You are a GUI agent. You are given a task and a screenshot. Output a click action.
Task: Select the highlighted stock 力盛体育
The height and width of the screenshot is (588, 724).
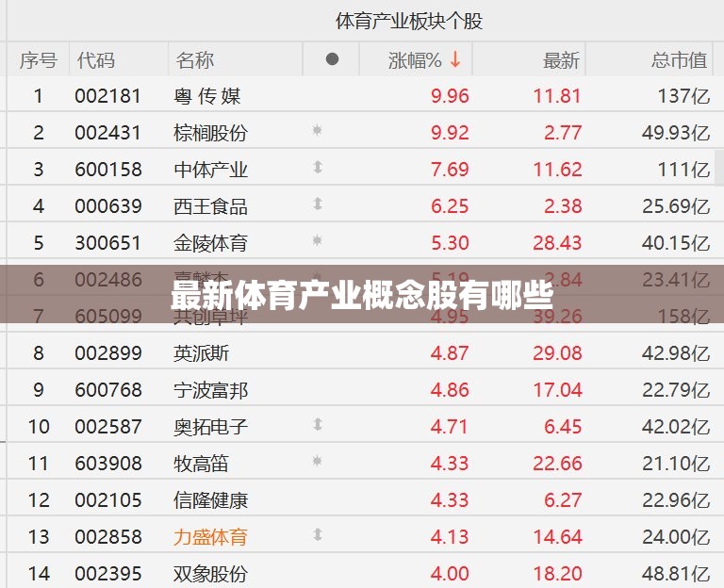[x=210, y=537]
